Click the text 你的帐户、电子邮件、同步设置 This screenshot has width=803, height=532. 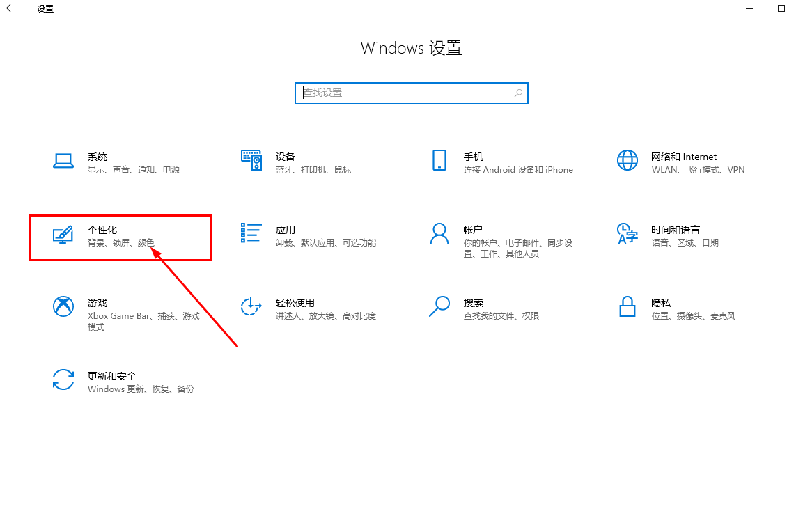pyautogui.click(x=517, y=249)
